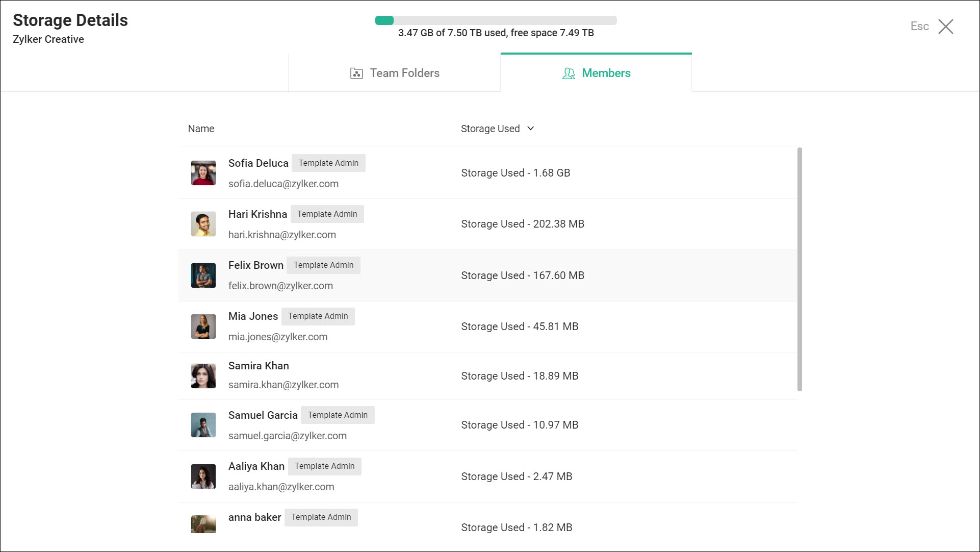Click Felix Brown's avatar thumbnail
The image size is (980, 552).
pos(203,275)
